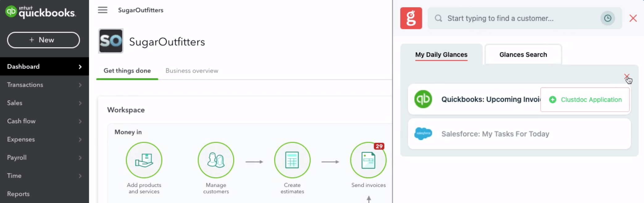The image size is (644, 203).
Task: Close the Glances panel with red X
Action: pyautogui.click(x=633, y=18)
